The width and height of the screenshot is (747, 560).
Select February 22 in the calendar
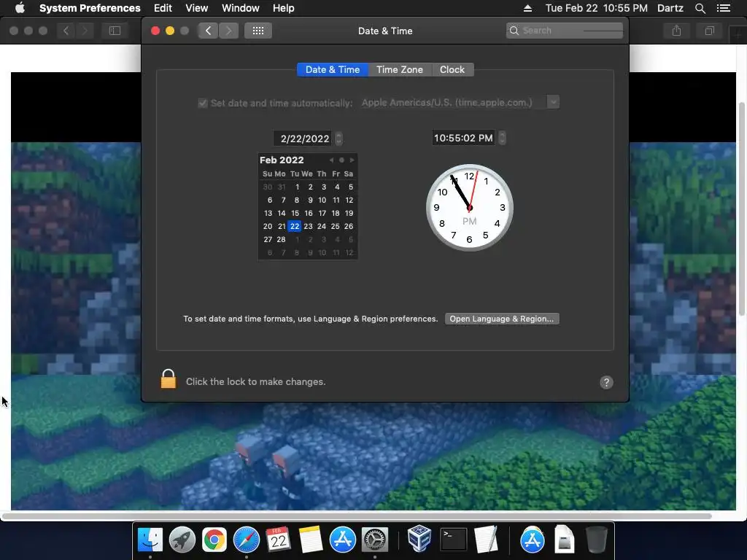(x=295, y=226)
